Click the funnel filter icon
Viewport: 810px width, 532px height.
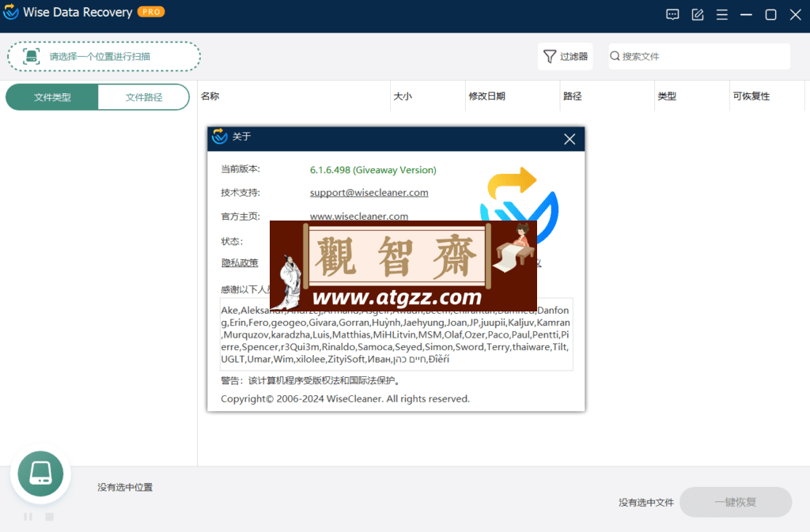coord(550,56)
